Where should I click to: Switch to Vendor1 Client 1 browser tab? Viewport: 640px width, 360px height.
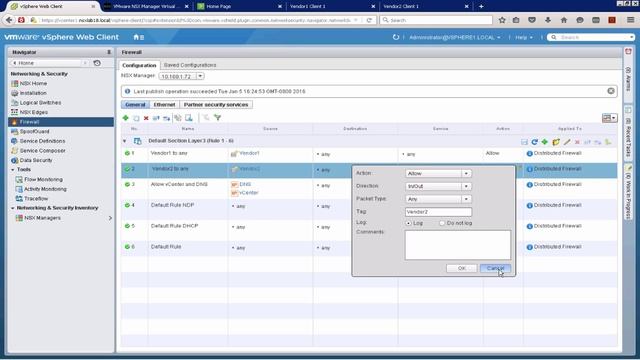coord(331,6)
